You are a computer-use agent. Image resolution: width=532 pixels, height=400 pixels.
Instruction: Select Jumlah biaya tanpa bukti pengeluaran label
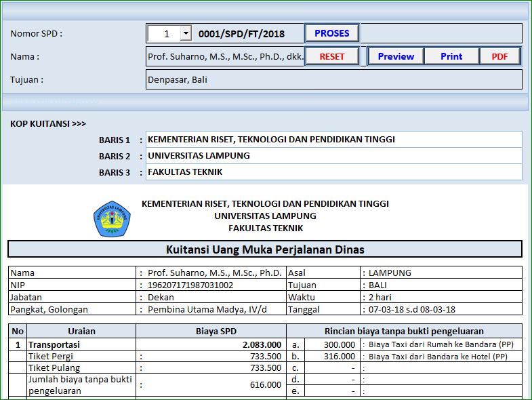coord(80,385)
